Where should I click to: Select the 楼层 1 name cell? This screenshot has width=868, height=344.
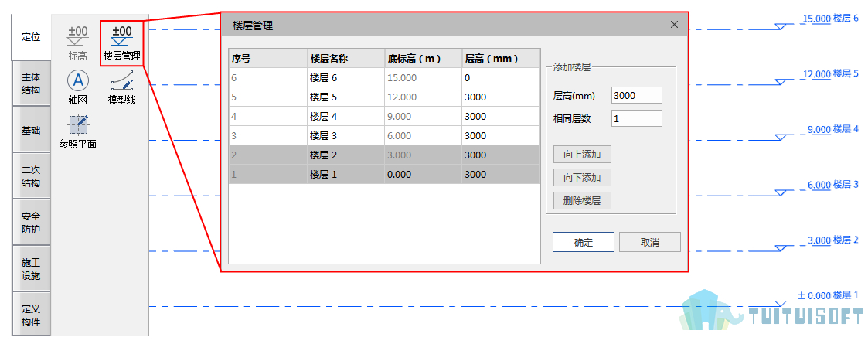[346, 175]
